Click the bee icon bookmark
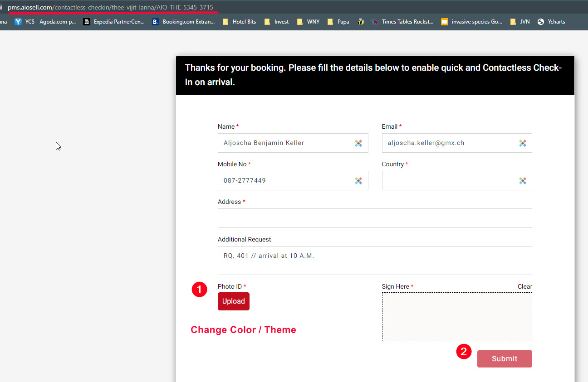 (x=361, y=21)
